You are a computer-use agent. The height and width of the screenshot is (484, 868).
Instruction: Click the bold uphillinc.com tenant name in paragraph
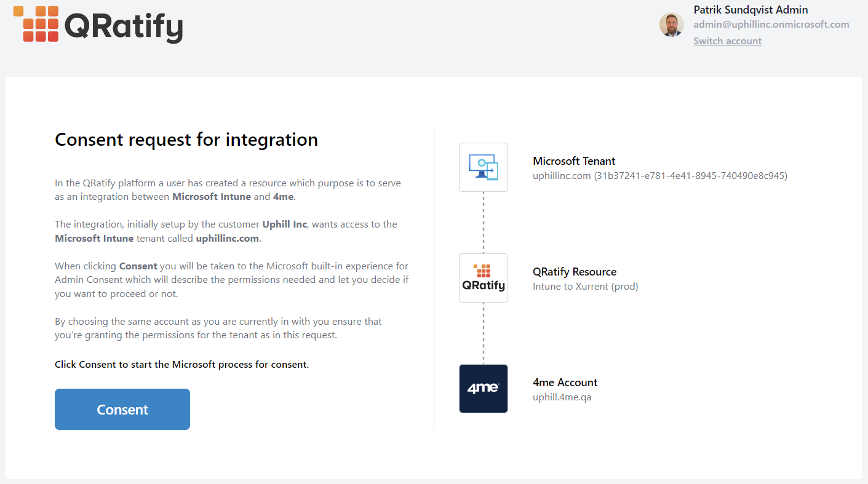pos(227,239)
